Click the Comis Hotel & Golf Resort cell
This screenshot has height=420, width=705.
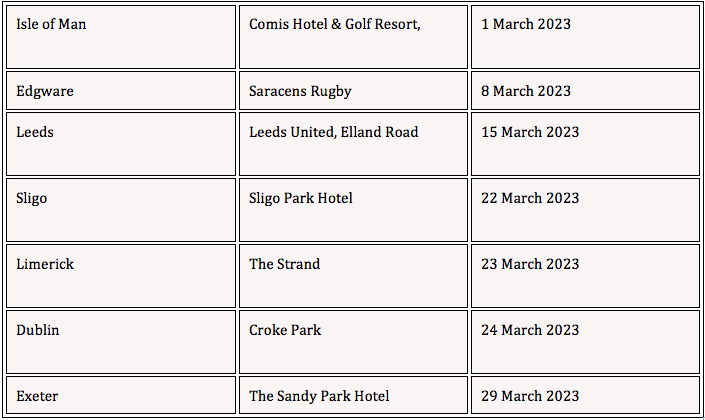click(353, 37)
